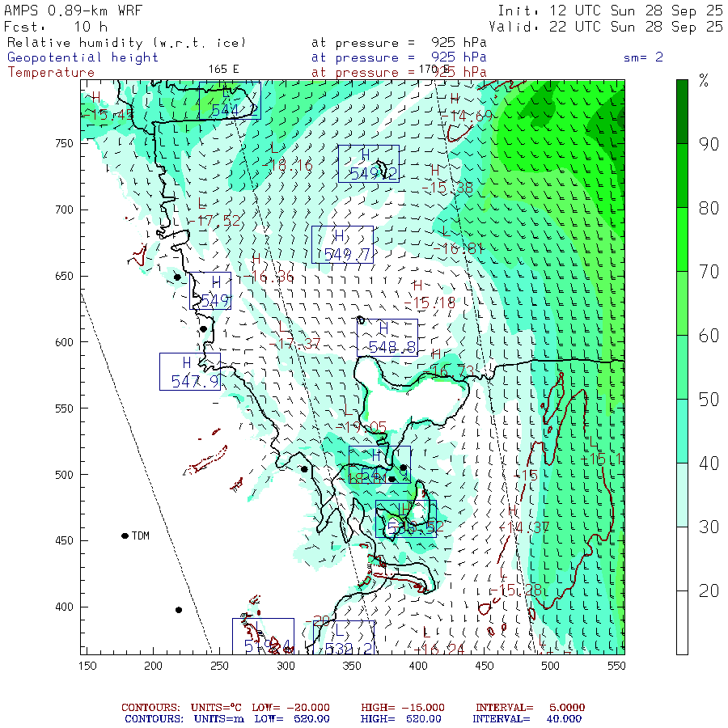The height and width of the screenshot is (728, 728).
Task: Click the Relative humidity title text
Action: [126, 43]
